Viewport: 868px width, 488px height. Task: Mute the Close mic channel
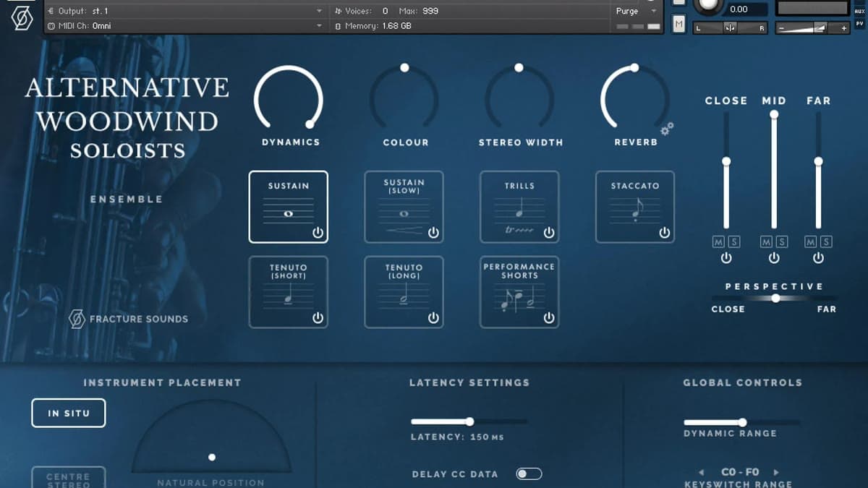[x=719, y=241]
